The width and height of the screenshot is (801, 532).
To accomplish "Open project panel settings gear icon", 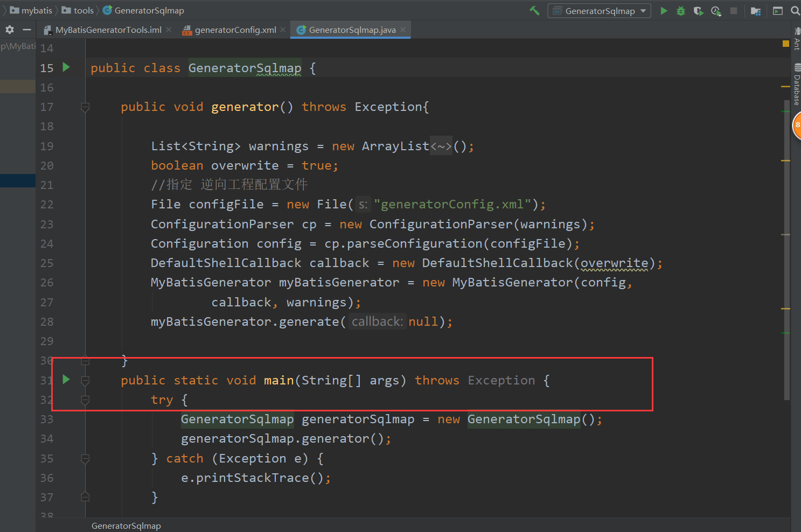I will (10, 30).
